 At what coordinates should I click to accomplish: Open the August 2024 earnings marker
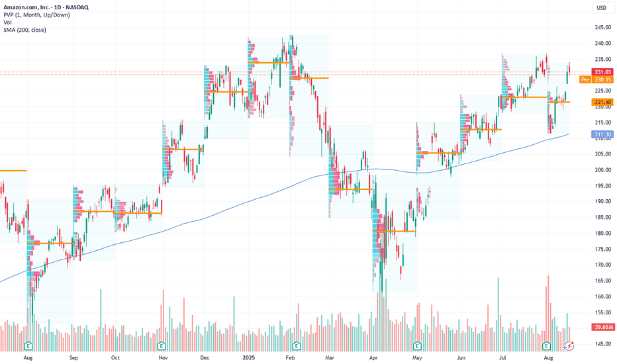click(x=28, y=346)
